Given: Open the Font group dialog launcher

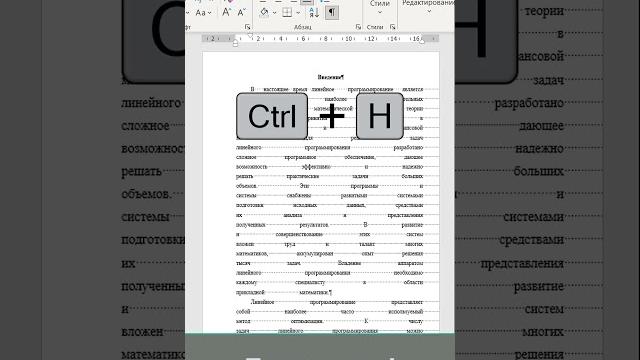Looking at the screenshot, I should 247,27.
